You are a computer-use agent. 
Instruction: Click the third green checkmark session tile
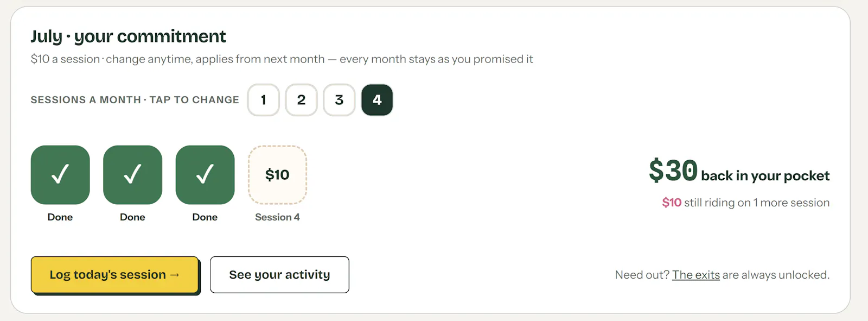205,175
